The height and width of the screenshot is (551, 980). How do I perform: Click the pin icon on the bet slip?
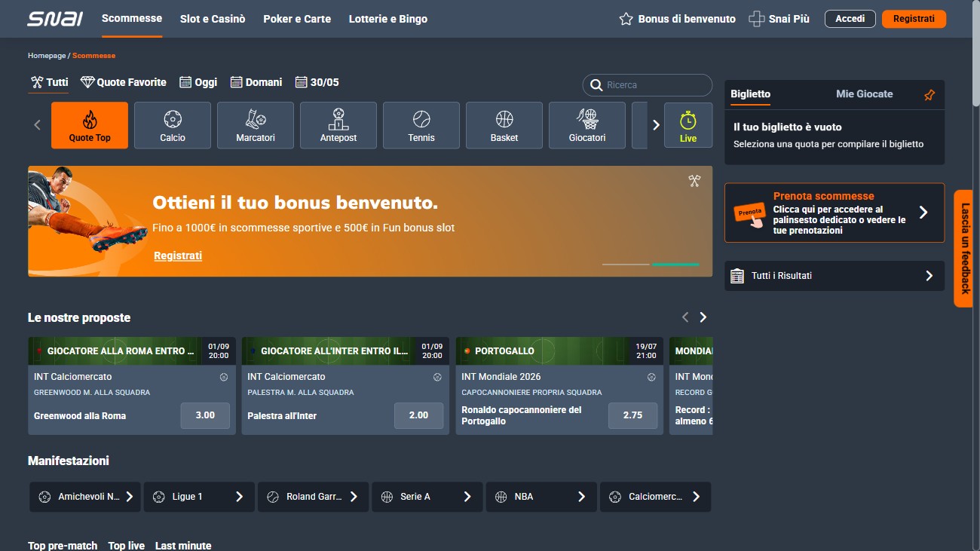point(929,95)
